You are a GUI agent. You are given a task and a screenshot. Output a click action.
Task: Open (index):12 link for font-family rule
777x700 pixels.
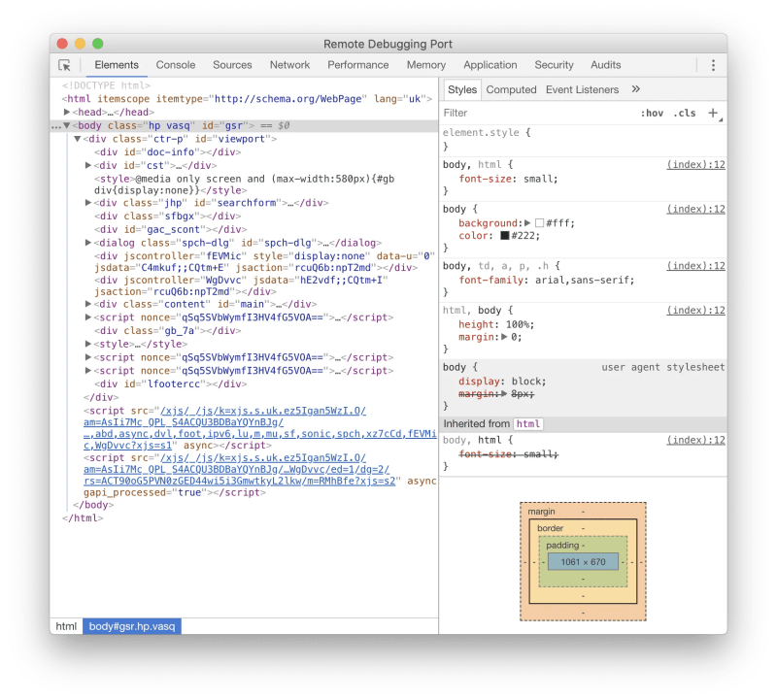pos(695,266)
